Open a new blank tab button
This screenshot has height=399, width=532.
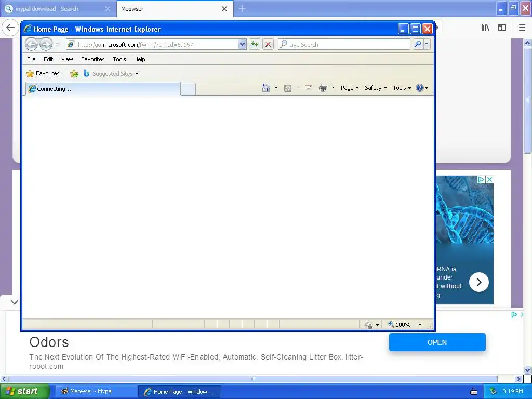pyautogui.click(x=188, y=89)
